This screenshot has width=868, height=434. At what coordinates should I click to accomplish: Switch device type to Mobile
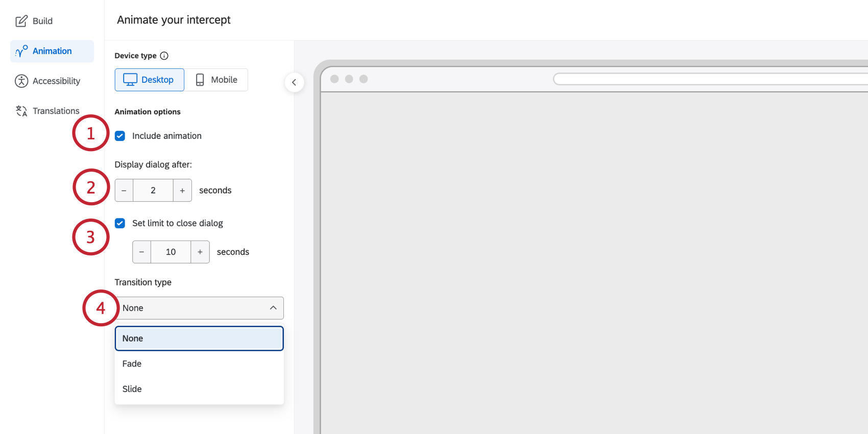tap(216, 80)
